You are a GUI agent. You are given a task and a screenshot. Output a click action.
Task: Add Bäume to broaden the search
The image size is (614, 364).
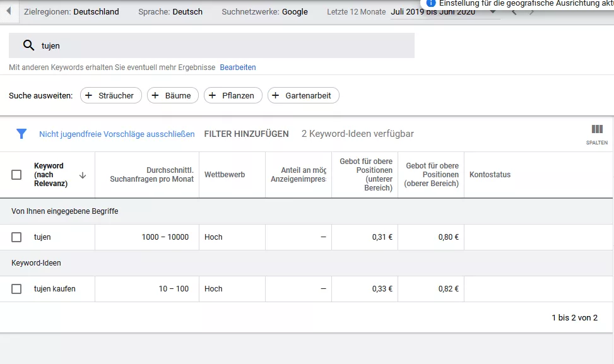173,95
